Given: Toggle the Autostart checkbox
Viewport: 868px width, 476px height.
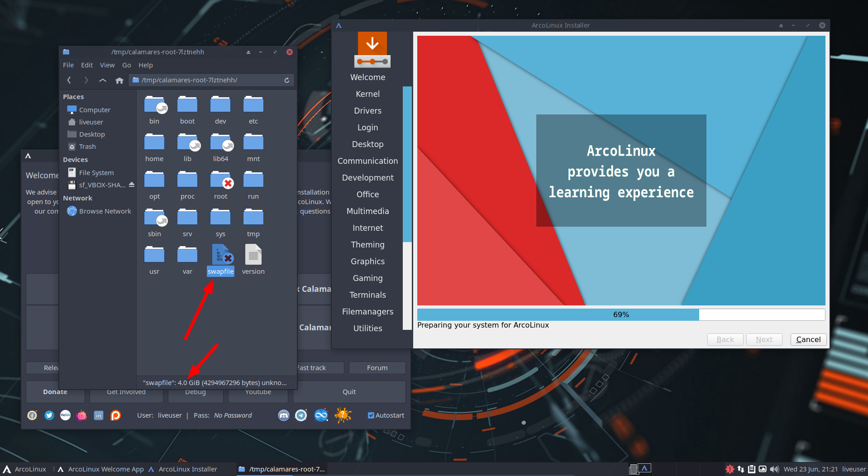Looking at the screenshot, I should 371,415.
